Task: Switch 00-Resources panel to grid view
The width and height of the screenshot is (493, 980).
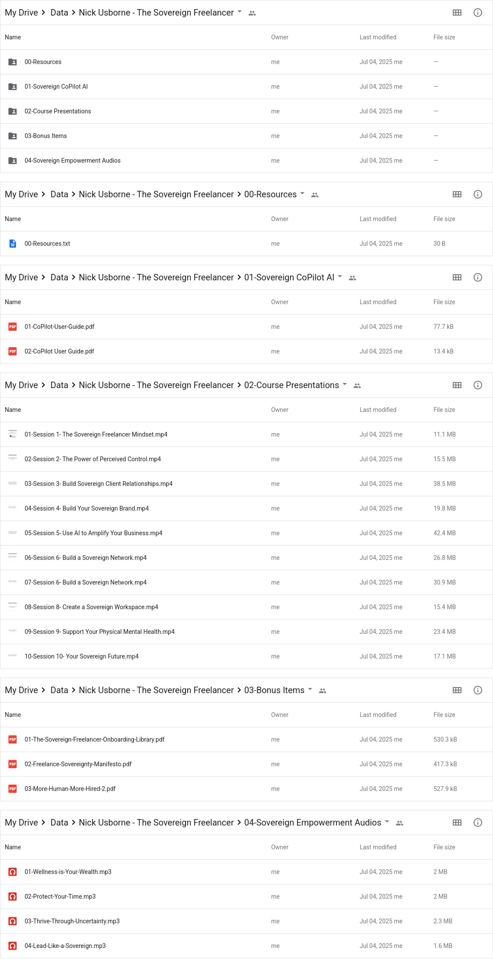Action: click(457, 194)
